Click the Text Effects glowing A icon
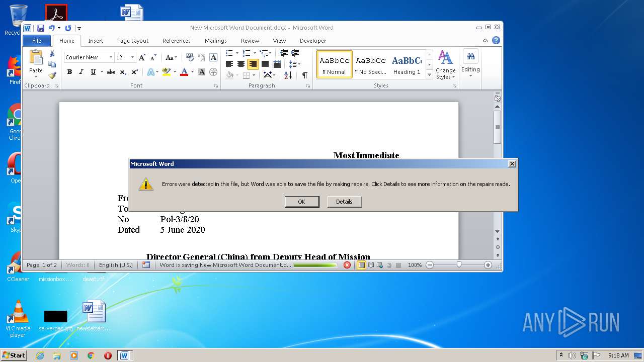 (x=150, y=72)
